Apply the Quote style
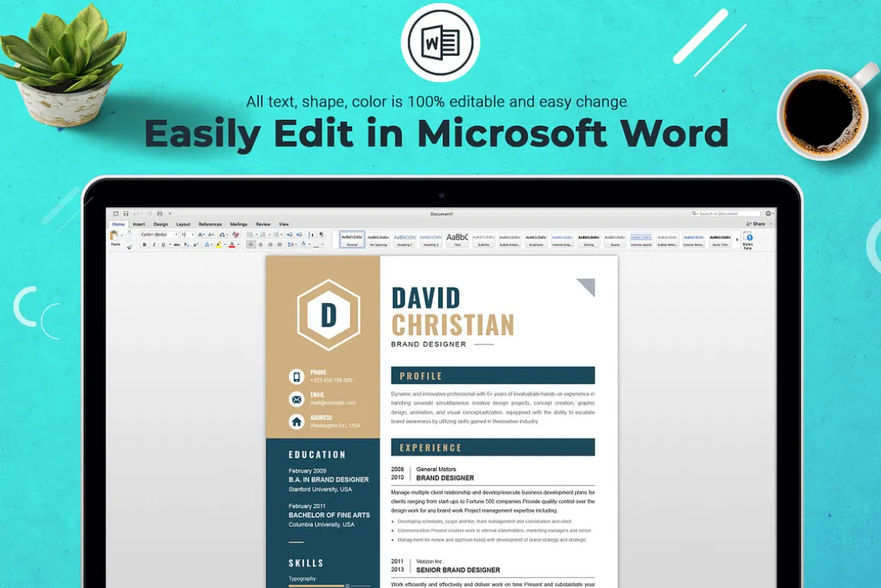Screen dimensions: 881x588 [x=614, y=239]
